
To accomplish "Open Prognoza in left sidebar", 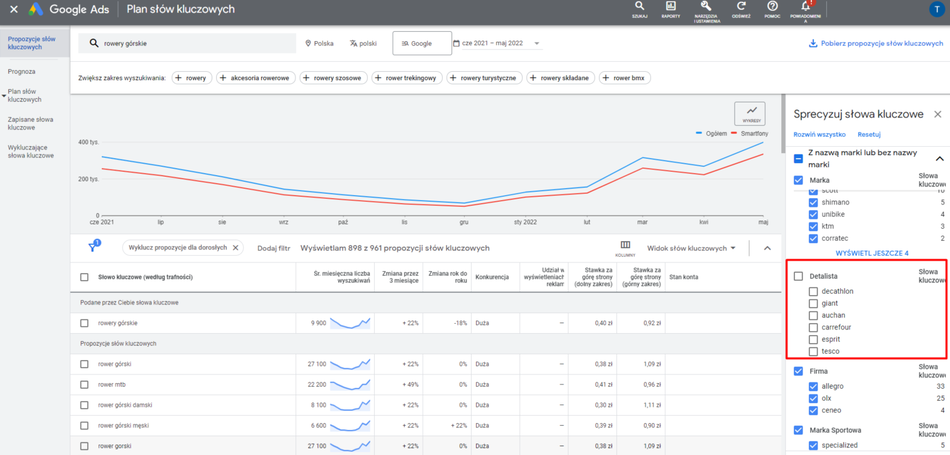I will [x=22, y=72].
